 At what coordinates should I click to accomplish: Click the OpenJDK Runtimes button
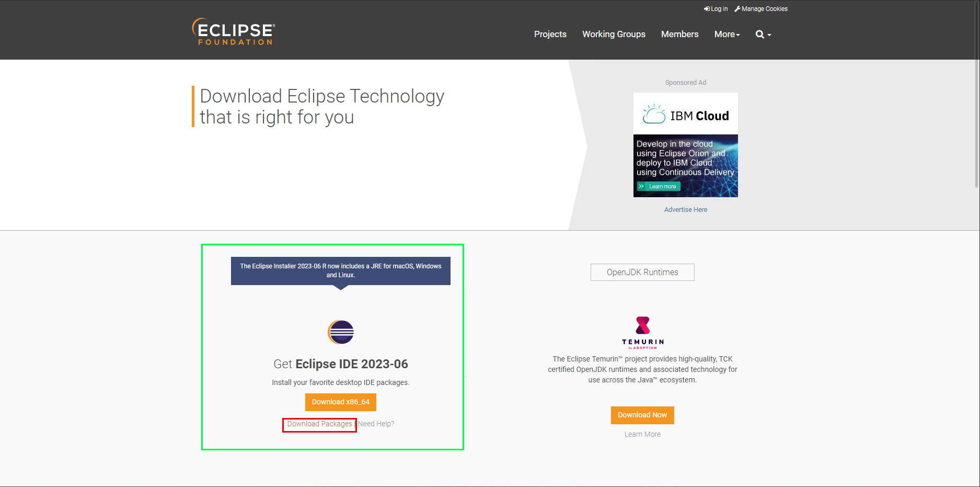(x=643, y=273)
